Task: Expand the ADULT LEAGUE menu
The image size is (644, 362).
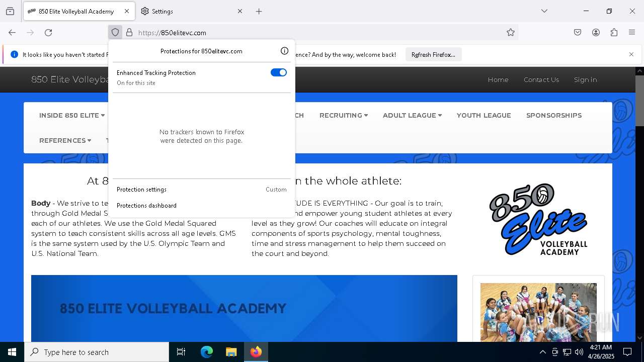Action: pyautogui.click(x=412, y=115)
